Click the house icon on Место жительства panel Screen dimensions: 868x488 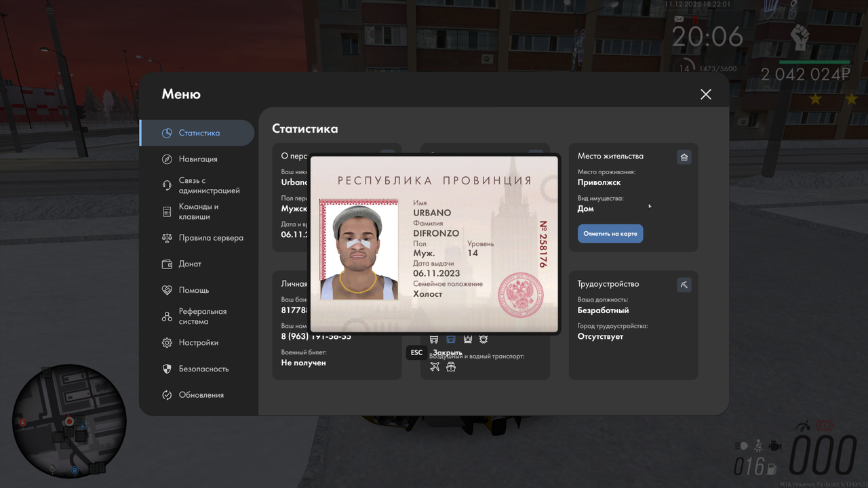[x=684, y=157]
